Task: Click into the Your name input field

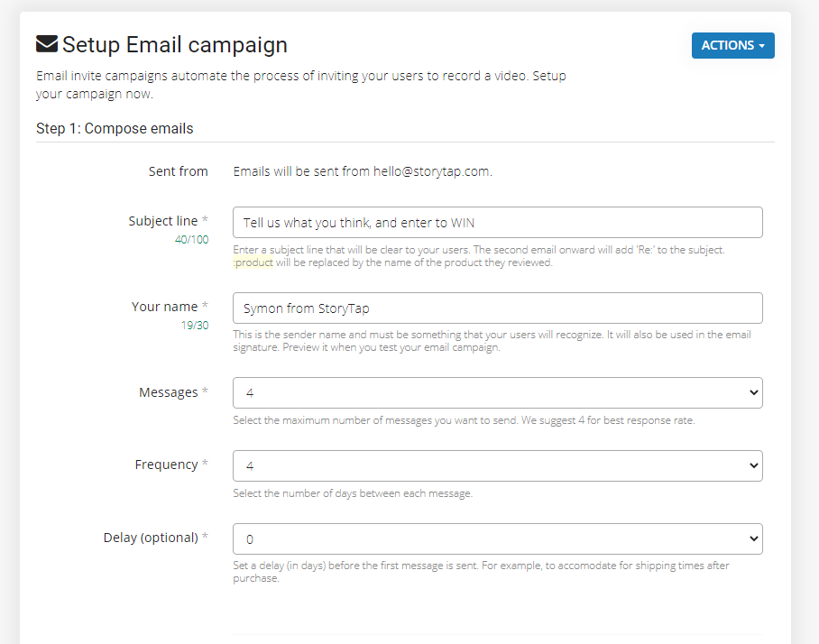Action: click(x=497, y=308)
